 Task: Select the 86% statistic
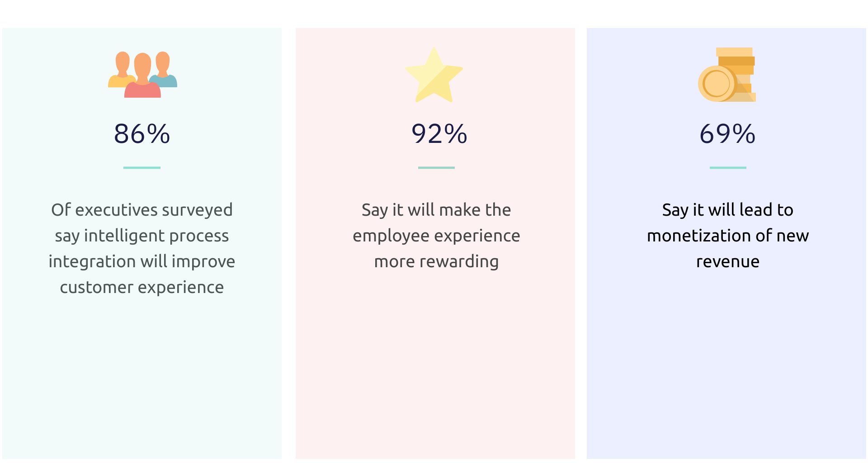pos(142,134)
